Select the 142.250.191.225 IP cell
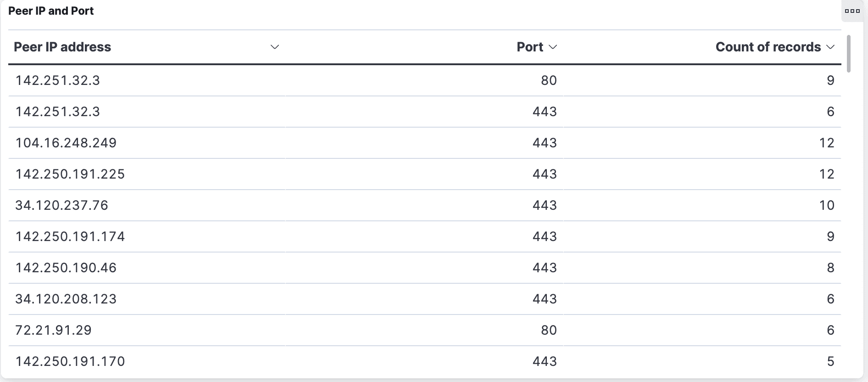868x382 pixels. [70, 174]
